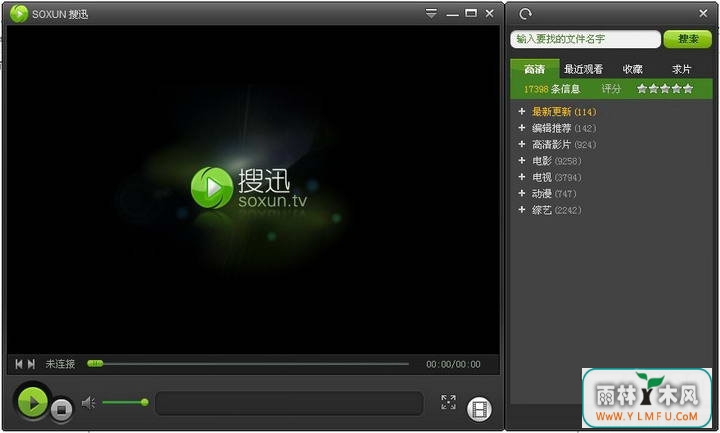This screenshot has width=720, height=433.
Task: Close the right side panel
Action: coord(703,13)
